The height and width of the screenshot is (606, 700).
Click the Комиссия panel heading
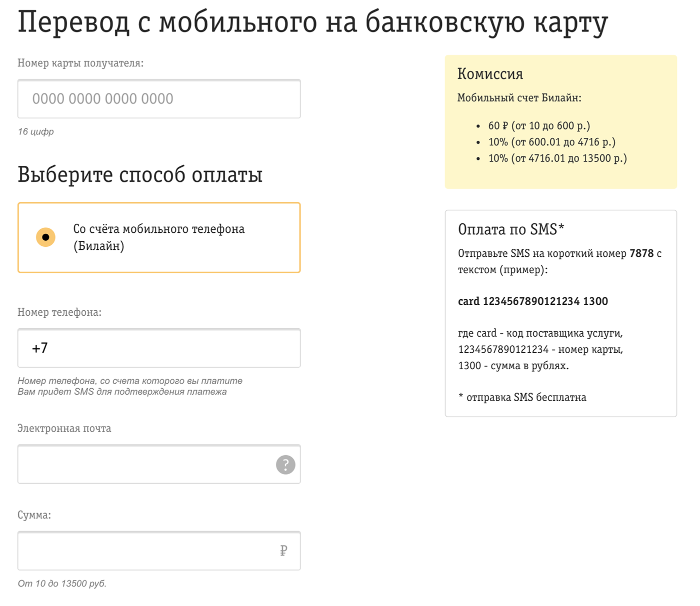coord(490,74)
